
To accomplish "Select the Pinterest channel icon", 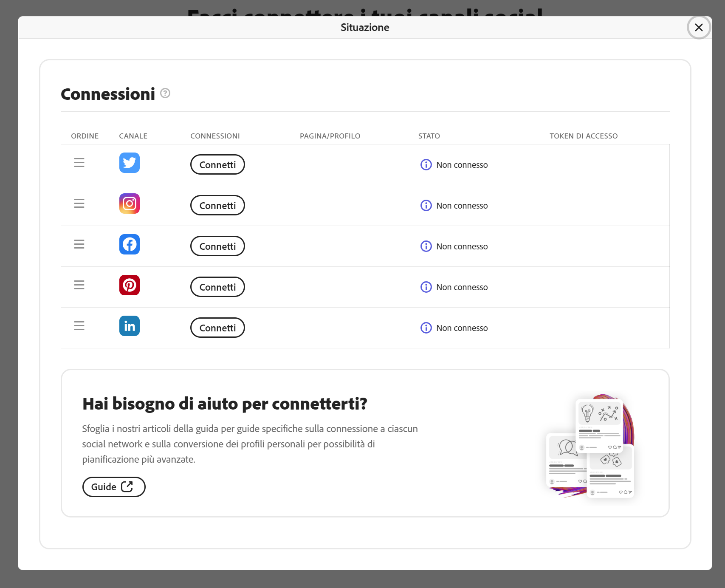I will coord(129,285).
